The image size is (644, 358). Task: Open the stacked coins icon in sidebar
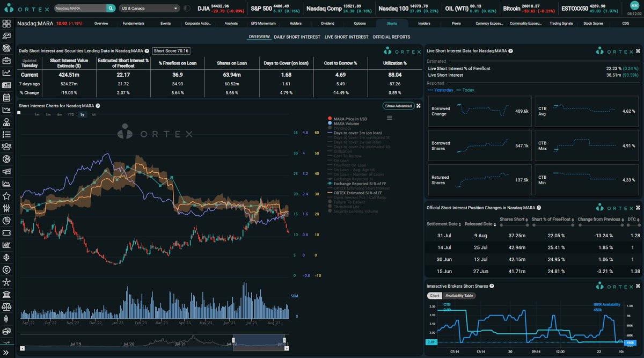[6, 332]
